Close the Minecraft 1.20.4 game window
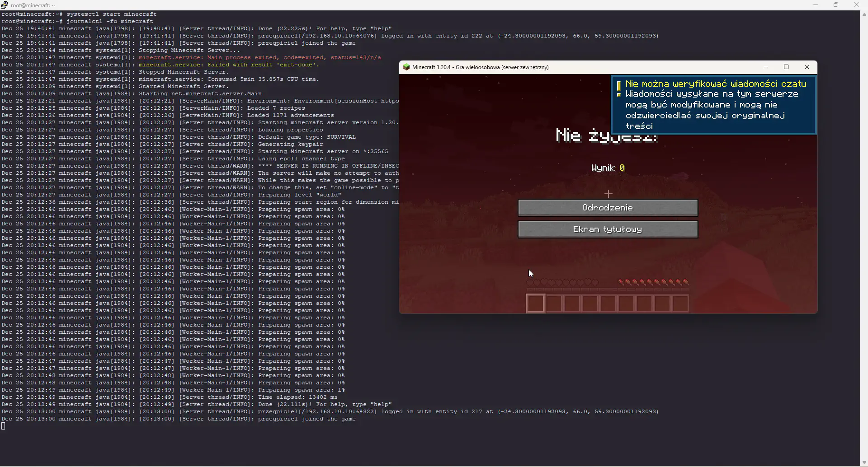Screen dimensions: 868x467 click(x=807, y=67)
